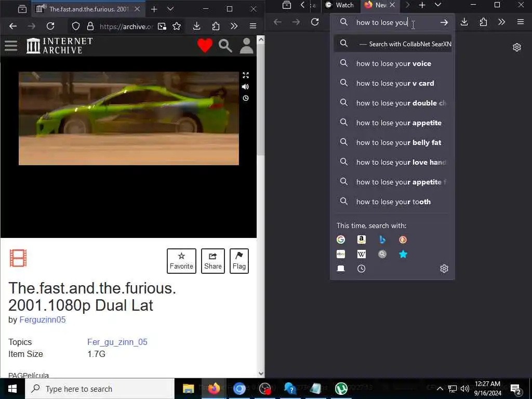This screenshot has height=399, width=532.
Task: Open downloads in right Firefox window
Action: (464, 22)
